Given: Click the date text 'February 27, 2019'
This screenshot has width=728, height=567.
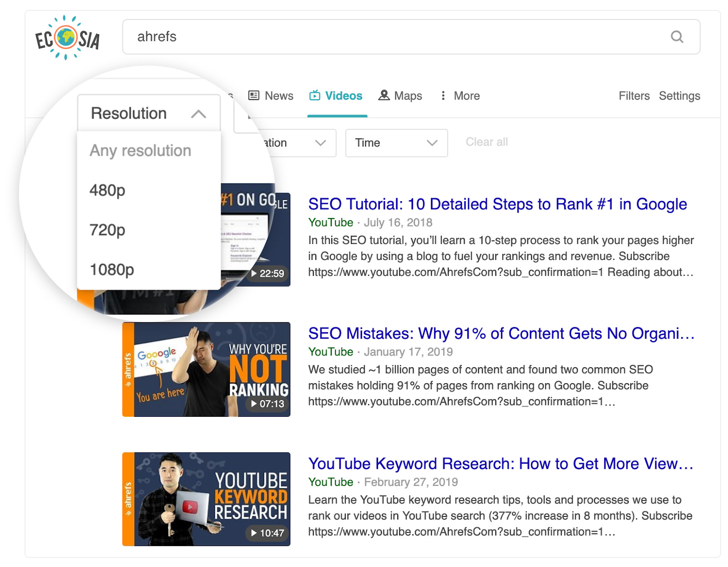Looking at the screenshot, I should click(411, 482).
